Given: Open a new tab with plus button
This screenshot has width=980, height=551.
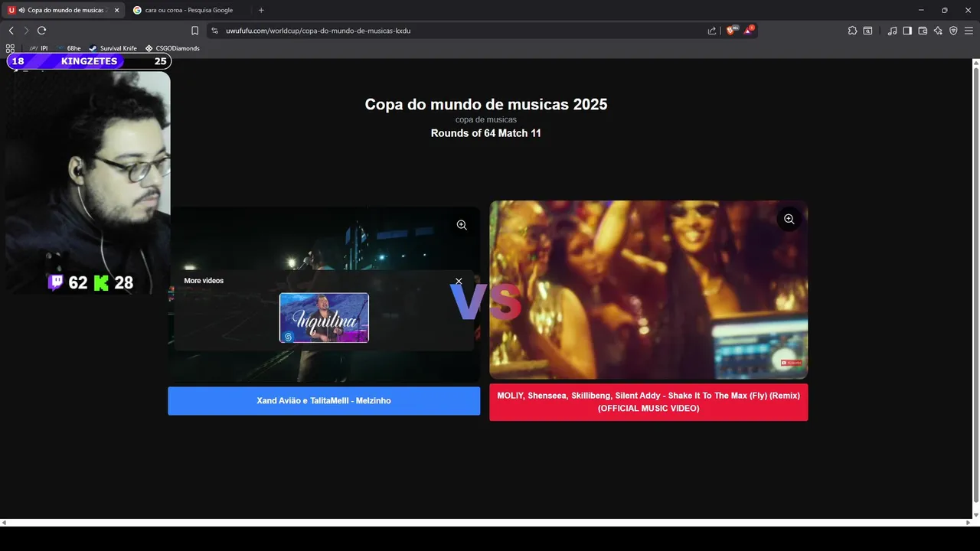Looking at the screenshot, I should tap(261, 10).
